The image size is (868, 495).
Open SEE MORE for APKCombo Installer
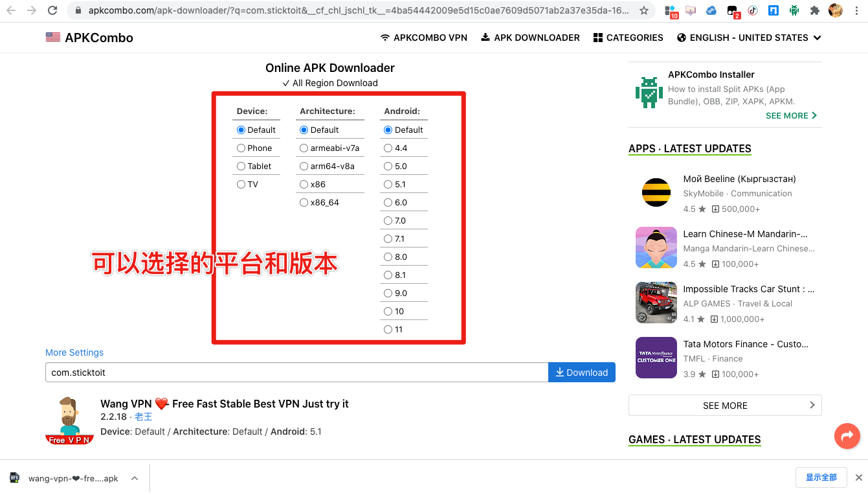tap(791, 115)
